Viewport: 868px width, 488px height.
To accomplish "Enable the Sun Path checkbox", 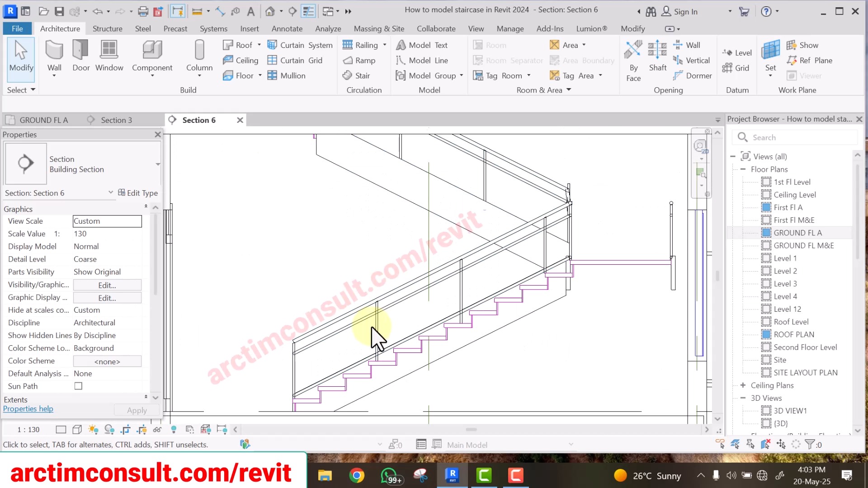I will click(x=78, y=386).
